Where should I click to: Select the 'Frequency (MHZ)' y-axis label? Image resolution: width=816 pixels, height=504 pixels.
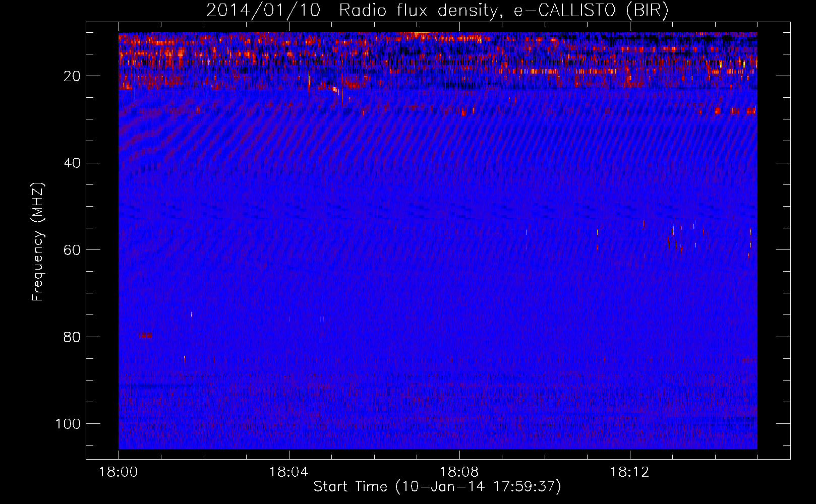tap(38, 242)
